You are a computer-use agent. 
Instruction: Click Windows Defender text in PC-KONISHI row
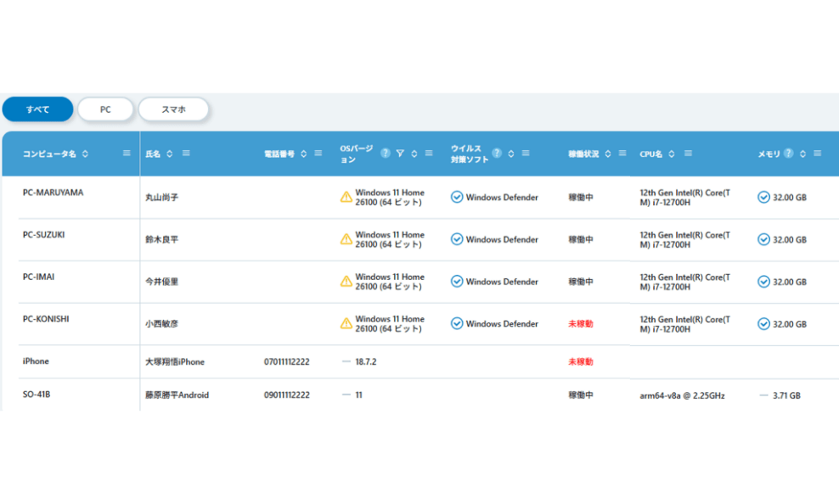click(x=502, y=324)
